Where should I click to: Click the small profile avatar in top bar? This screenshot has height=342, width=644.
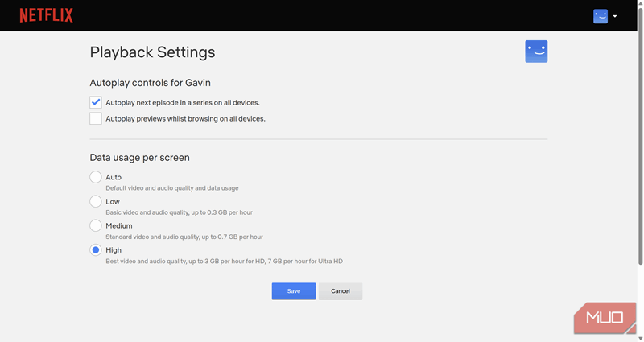point(600,16)
